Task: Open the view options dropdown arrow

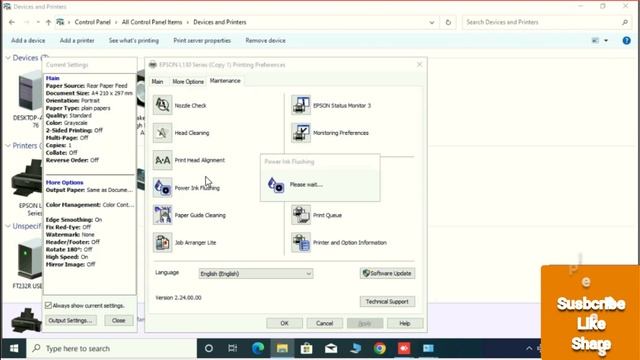Action: click(606, 40)
